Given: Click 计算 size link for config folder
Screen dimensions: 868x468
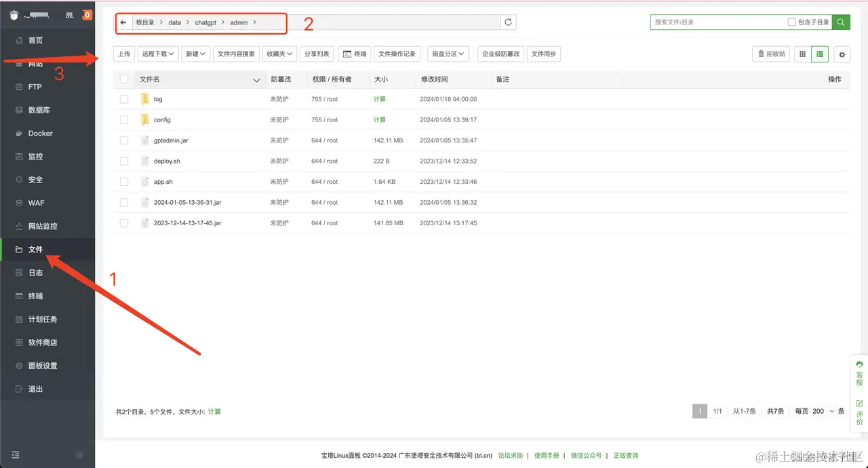Looking at the screenshot, I should click(x=380, y=119).
